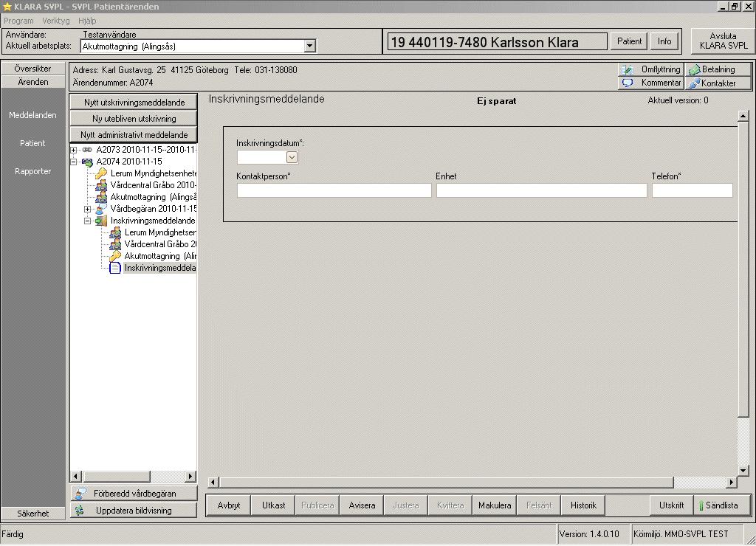Click the Telefon input field
756x546 pixels.
[x=693, y=190]
